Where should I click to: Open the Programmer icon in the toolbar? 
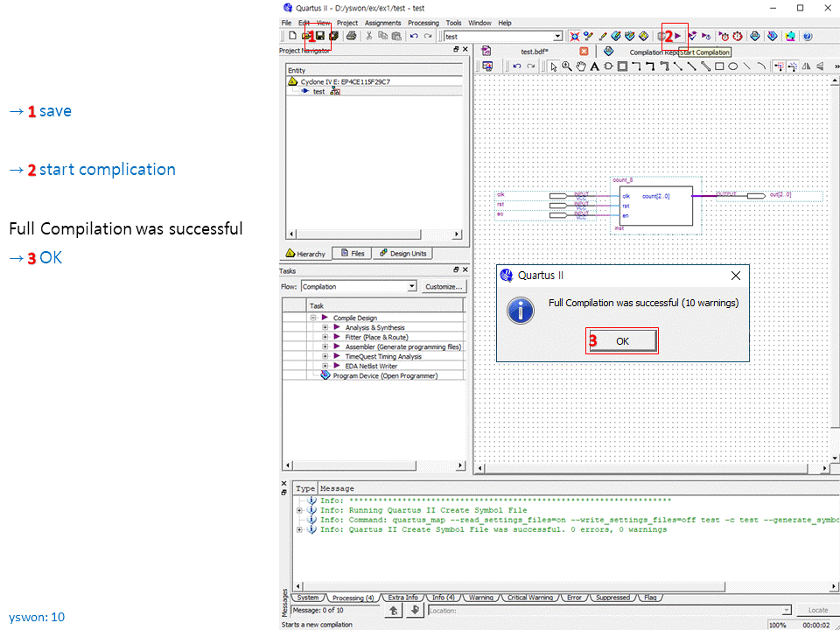coord(772,36)
